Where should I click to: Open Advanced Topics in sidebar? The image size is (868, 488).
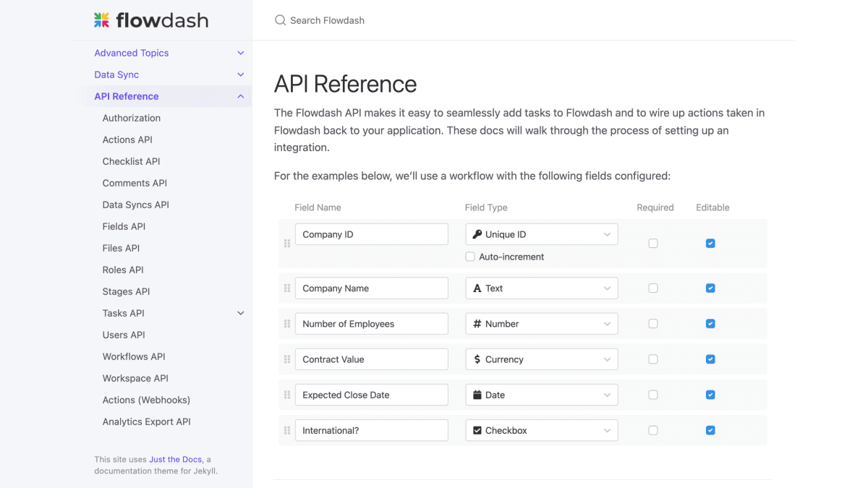pyautogui.click(x=132, y=53)
